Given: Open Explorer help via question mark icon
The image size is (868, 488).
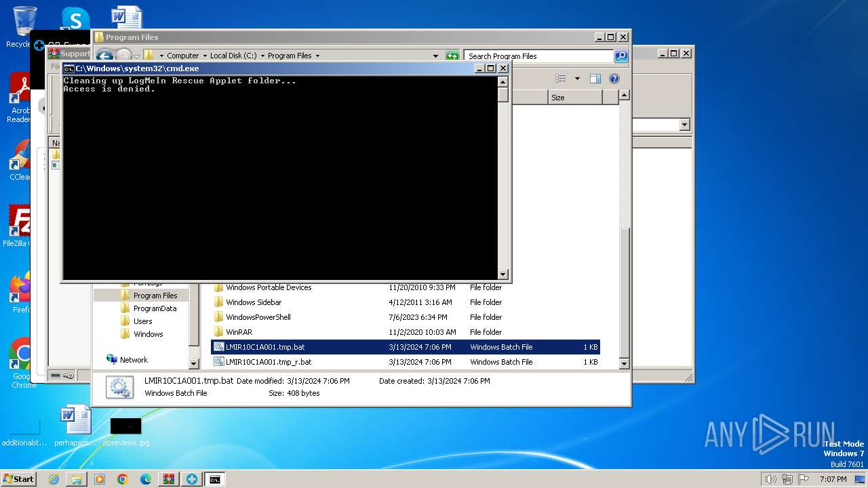Looking at the screenshot, I should [x=614, y=79].
